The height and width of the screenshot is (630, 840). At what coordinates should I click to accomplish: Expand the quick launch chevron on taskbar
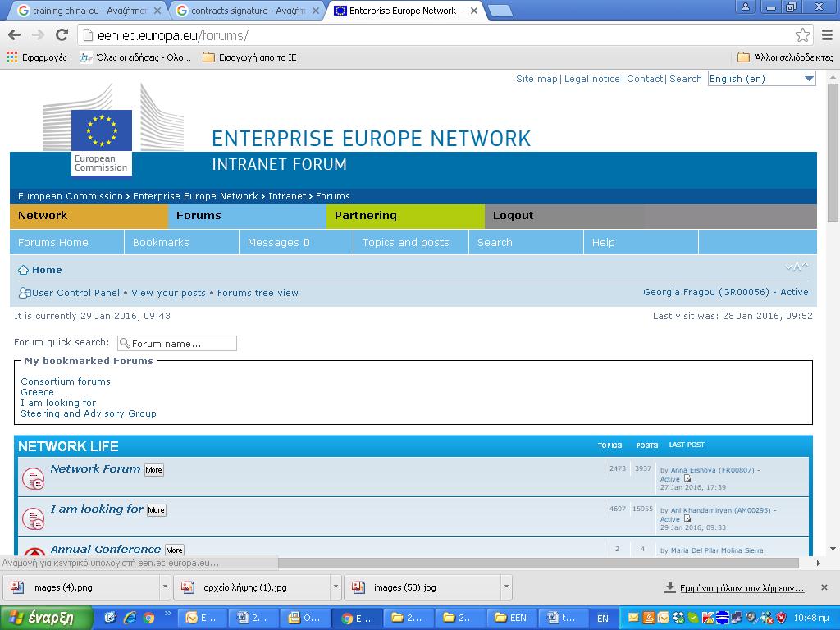coord(167,613)
